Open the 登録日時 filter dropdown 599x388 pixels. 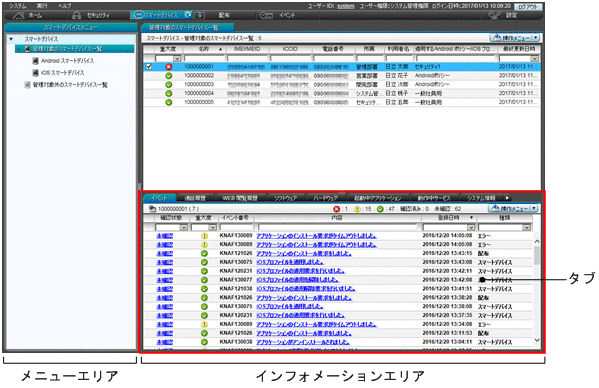pos(471,227)
